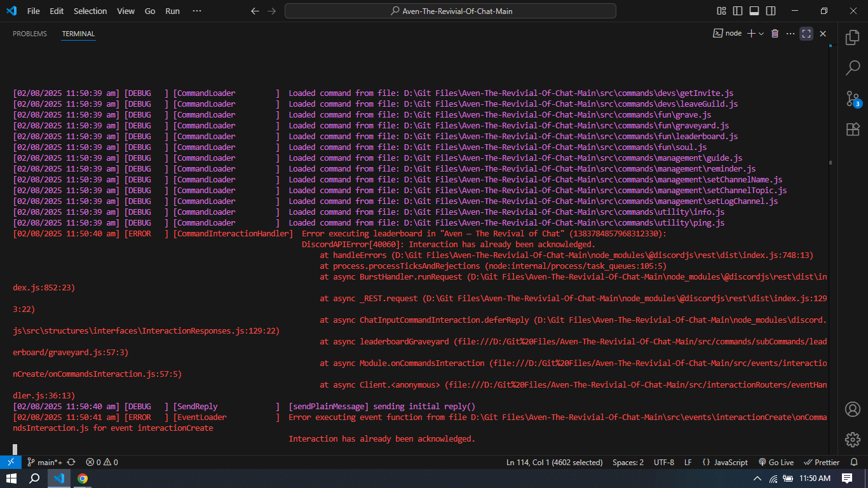Go forward using the right arrow
The height and width of the screenshot is (488, 868).
pyautogui.click(x=271, y=11)
